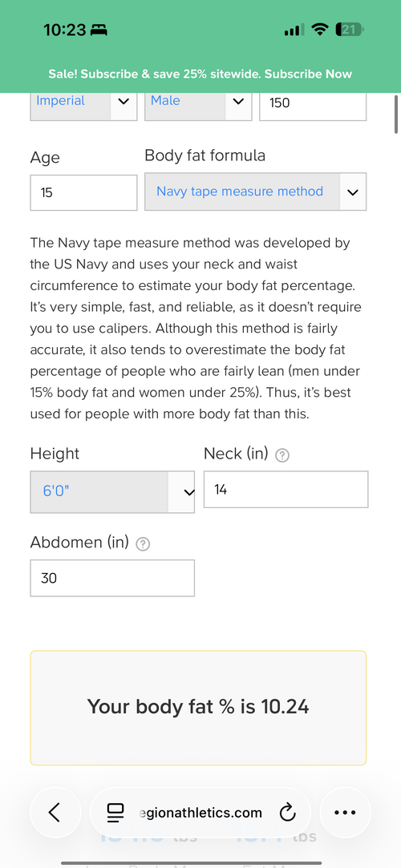The image size is (401, 868).
Task: Tap the legionathletics.com address bar
Action: point(200,812)
